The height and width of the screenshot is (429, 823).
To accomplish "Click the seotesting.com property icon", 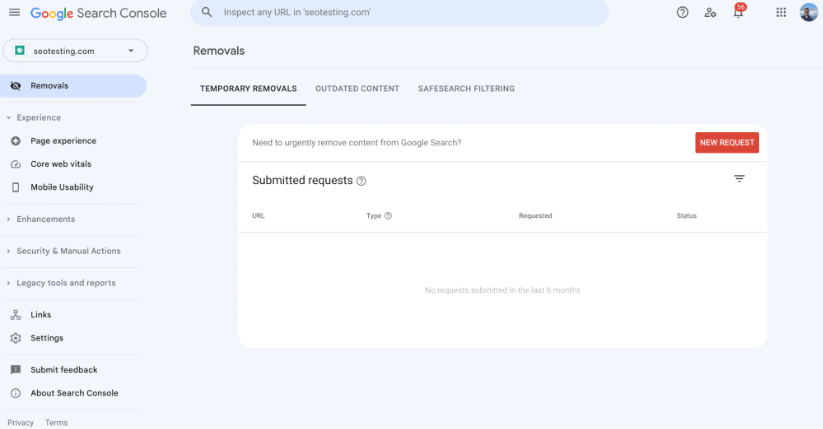I will (x=20, y=50).
